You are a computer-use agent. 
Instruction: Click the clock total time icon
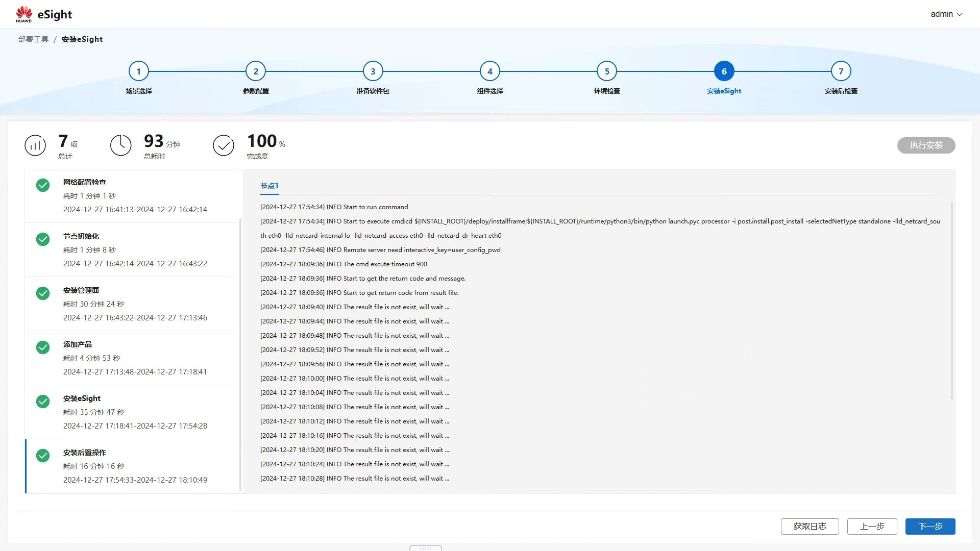121,145
